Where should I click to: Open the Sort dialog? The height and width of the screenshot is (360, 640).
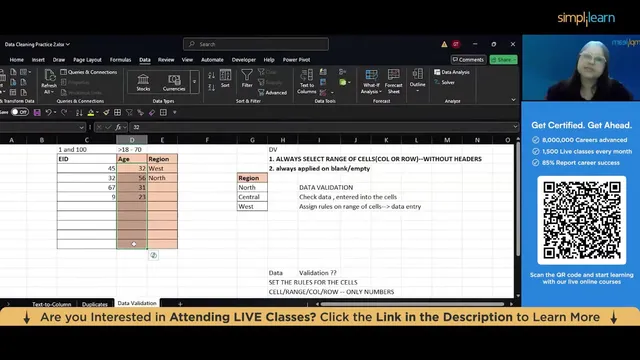pyautogui.click(x=225, y=78)
